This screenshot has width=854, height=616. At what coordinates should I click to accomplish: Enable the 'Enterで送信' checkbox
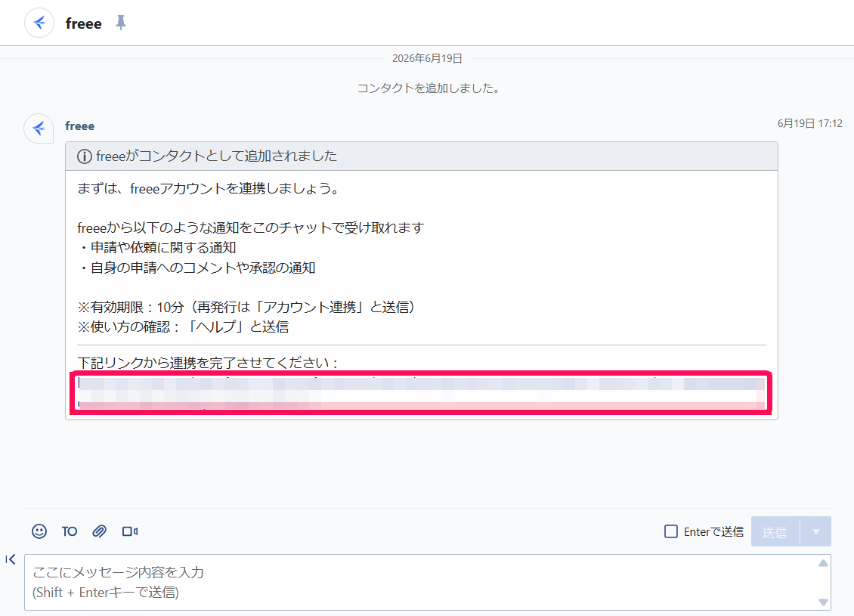click(x=671, y=531)
